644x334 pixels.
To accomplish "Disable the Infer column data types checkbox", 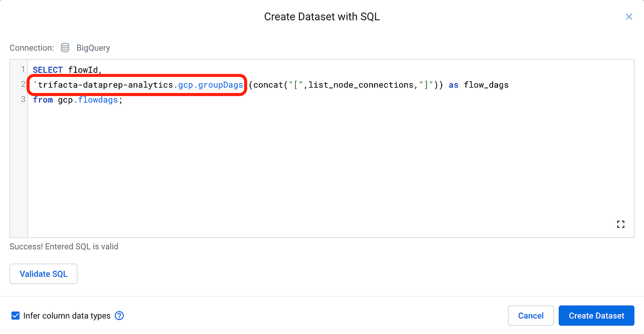I will [x=15, y=316].
